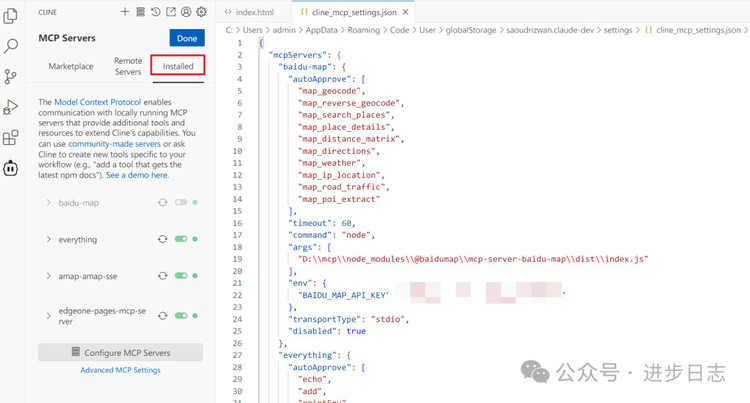Click the AppData breadcrumb segment
This screenshot has width=750, height=403.
click(x=321, y=30)
